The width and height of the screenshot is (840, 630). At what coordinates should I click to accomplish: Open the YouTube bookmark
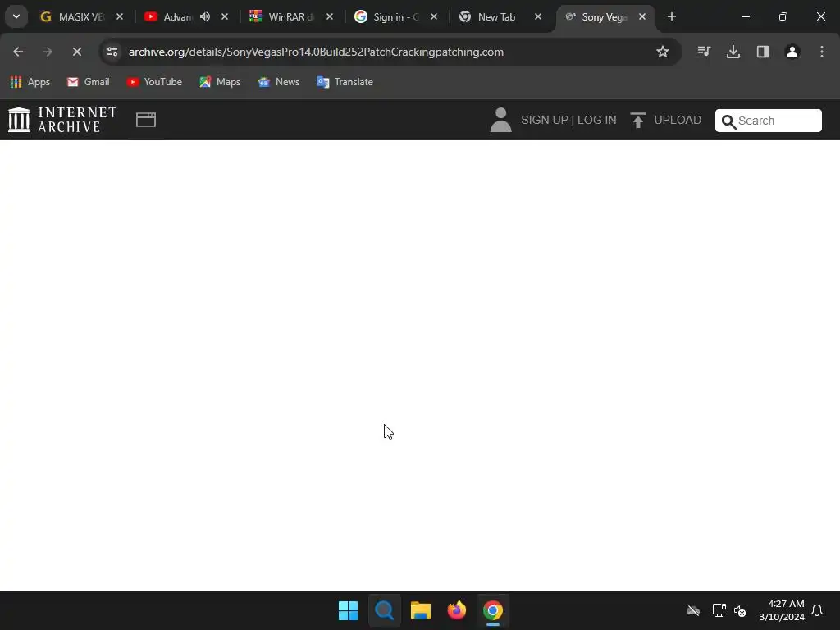point(154,82)
